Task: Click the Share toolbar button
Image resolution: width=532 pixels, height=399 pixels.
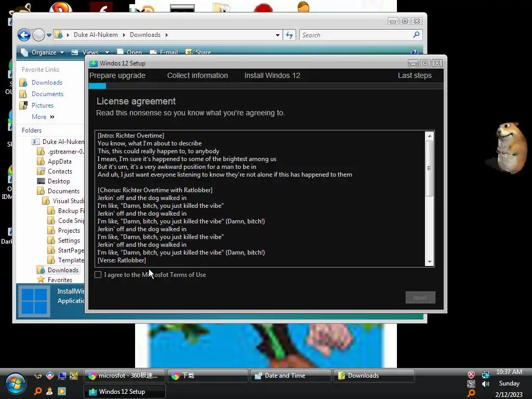Action: [198, 52]
